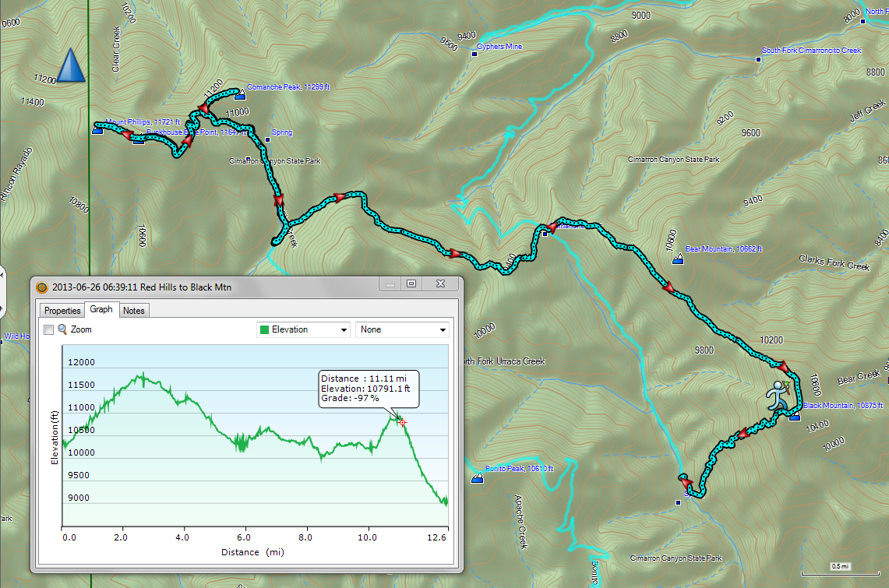The width and height of the screenshot is (889, 588).
Task: Close the track properties dialog
Action: click(x=440, y=285)
